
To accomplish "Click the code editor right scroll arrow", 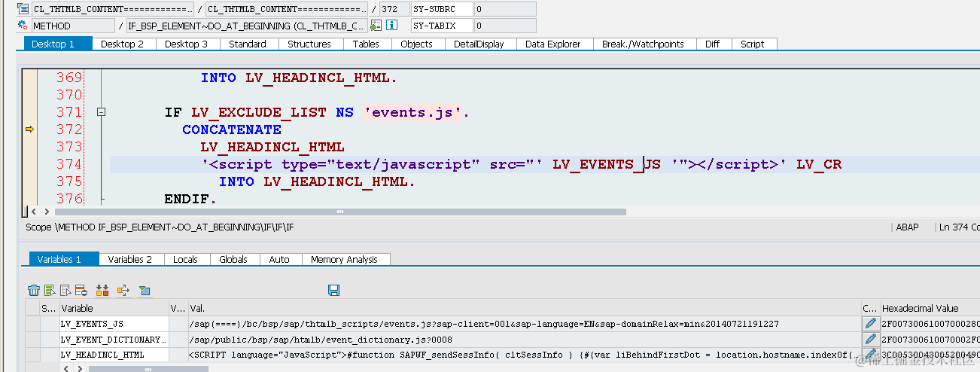I will (47, 212).
